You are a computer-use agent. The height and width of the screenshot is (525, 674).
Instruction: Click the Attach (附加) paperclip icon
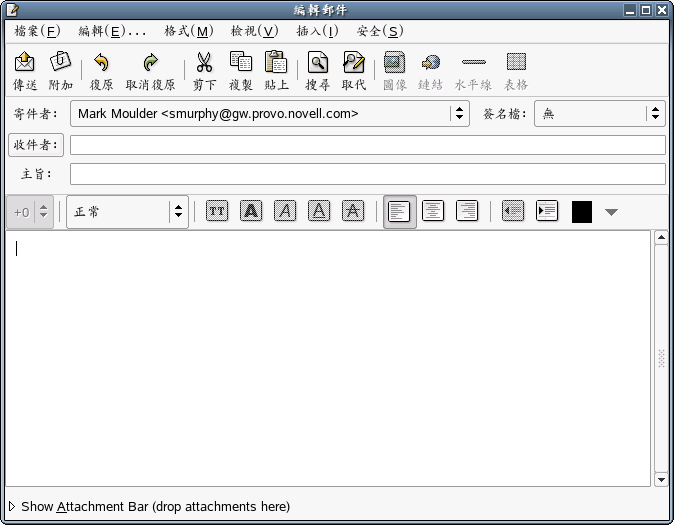[60, 61]
